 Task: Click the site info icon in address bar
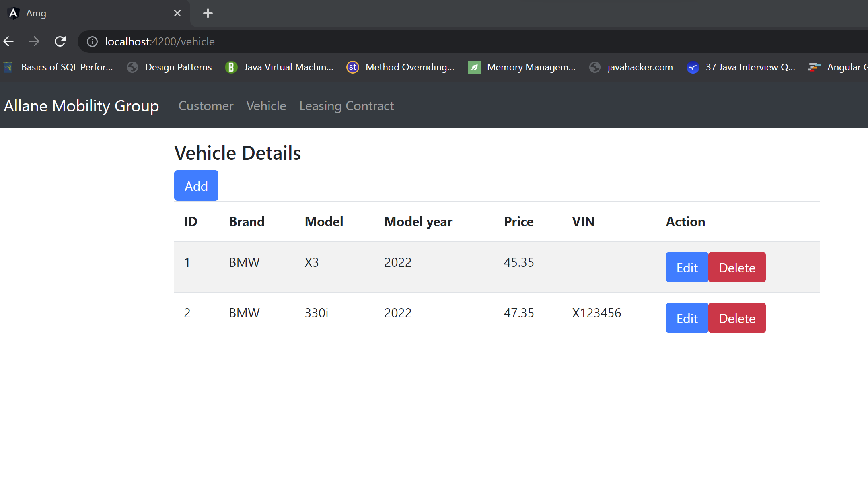coord(92,41)
